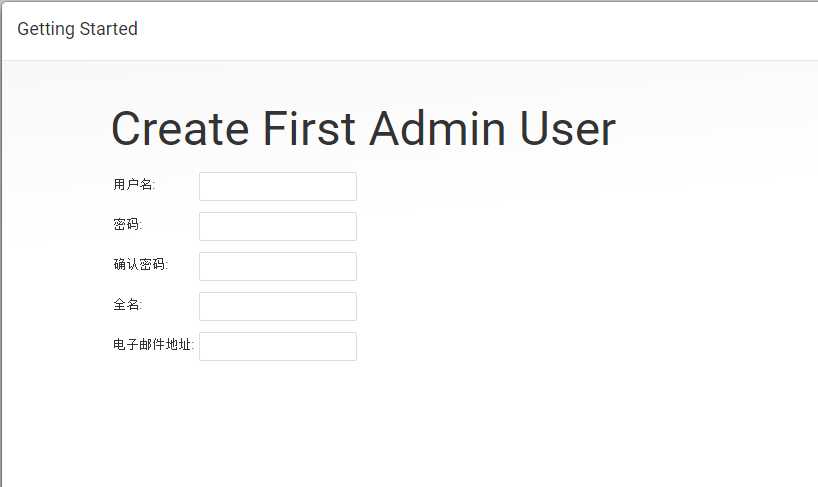Click the word "Getting" in header bar
Screen dimensions: 818x487
[x=46, y=29]
